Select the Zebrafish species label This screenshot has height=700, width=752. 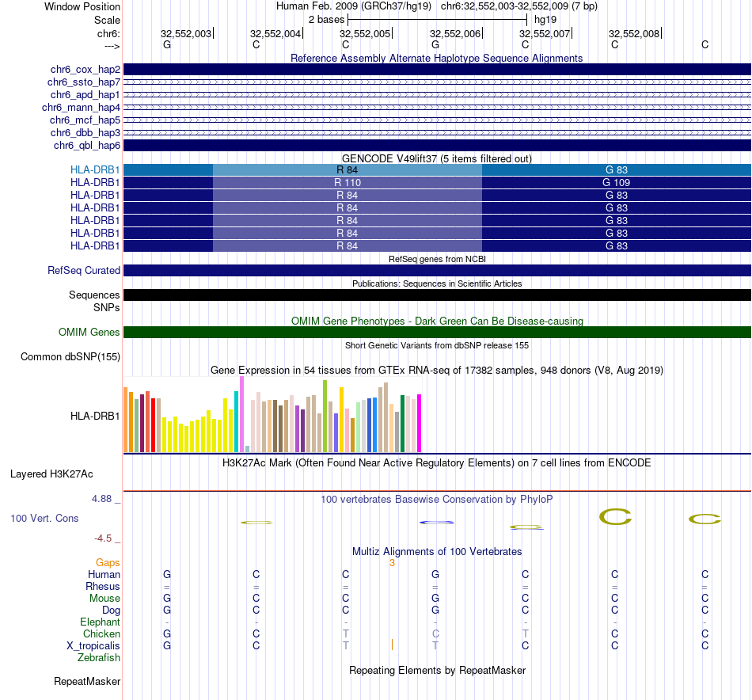pos(99,658)
